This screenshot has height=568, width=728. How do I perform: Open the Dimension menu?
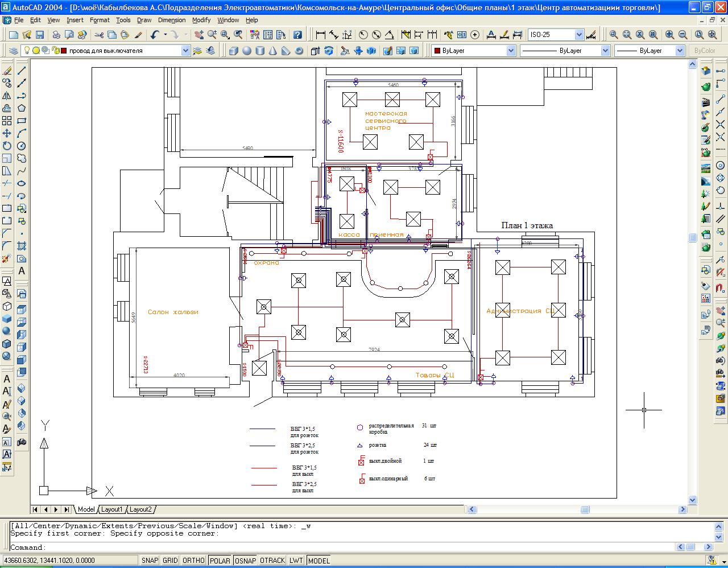[x=171, y=20]
